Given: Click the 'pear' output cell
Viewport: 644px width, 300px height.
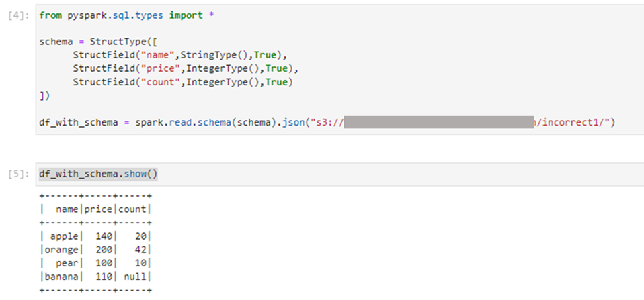Looking at the screenshot, I should click(67, 263).
